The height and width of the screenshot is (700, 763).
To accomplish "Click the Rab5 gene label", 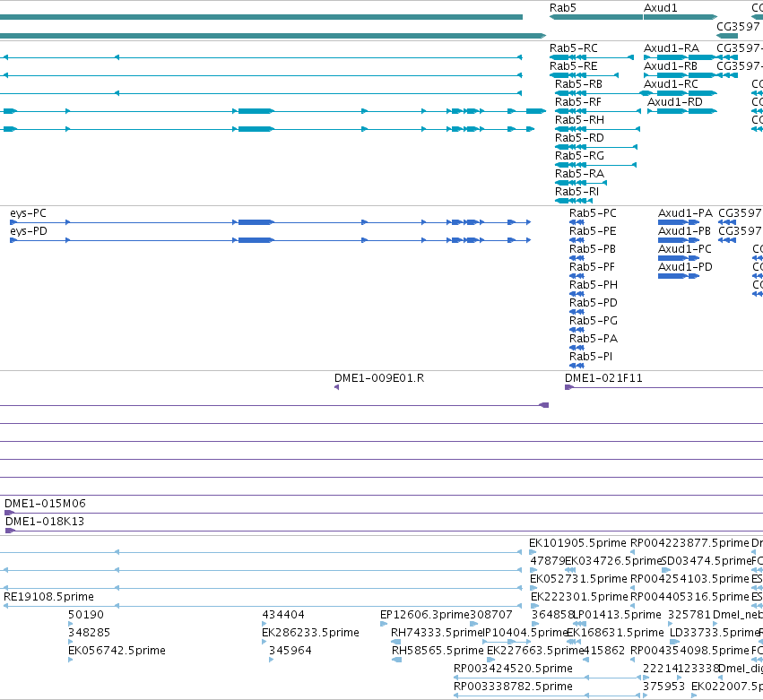I will 562,8.
